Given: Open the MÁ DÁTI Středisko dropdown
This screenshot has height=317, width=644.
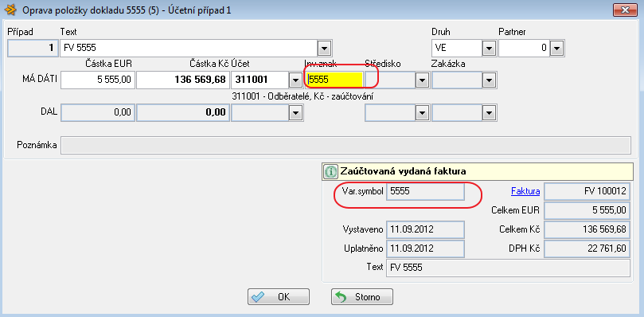Looking at the screenshot, I should point(421,80).
